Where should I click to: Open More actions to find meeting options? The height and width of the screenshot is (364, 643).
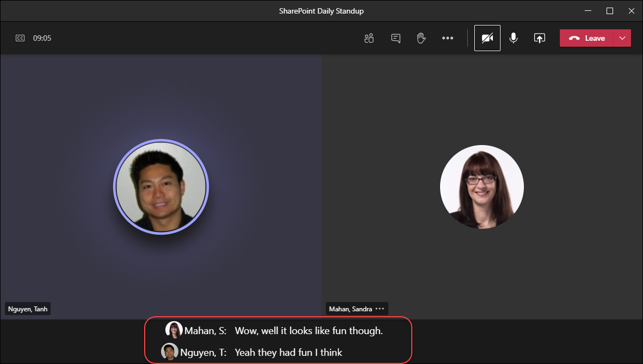click(x=447, y=37)
